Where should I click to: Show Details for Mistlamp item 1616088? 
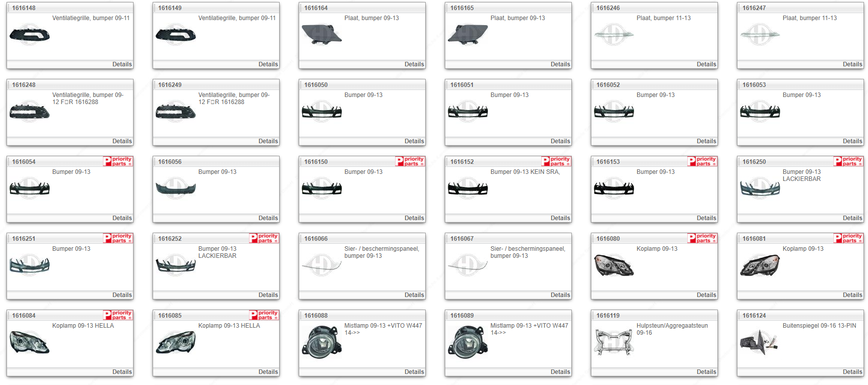click(x=414, y=372)
